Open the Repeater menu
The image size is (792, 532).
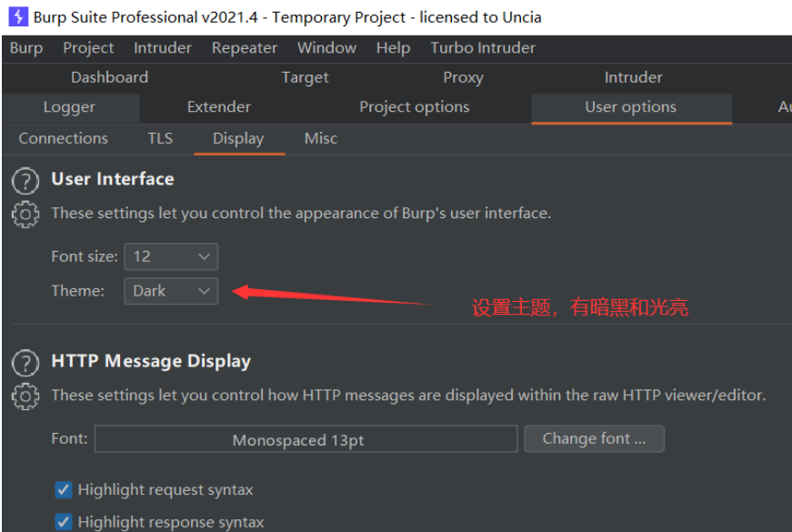tap(245, 48)
